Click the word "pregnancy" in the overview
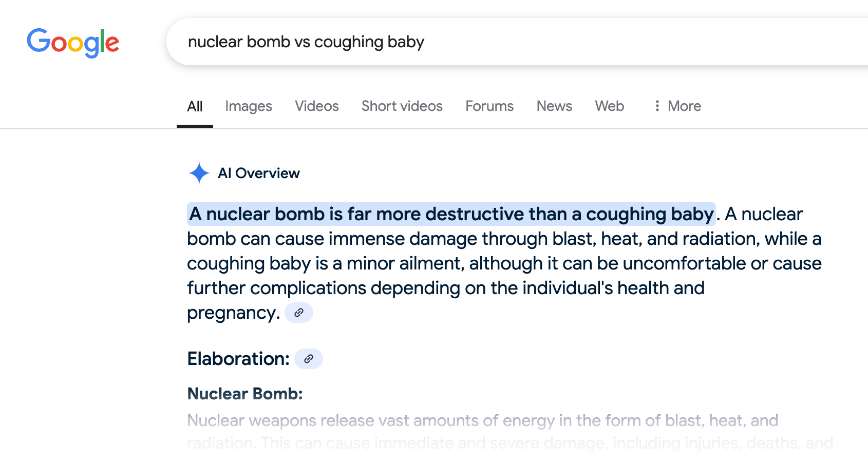 pyautogui.click(x=233, y=313)
